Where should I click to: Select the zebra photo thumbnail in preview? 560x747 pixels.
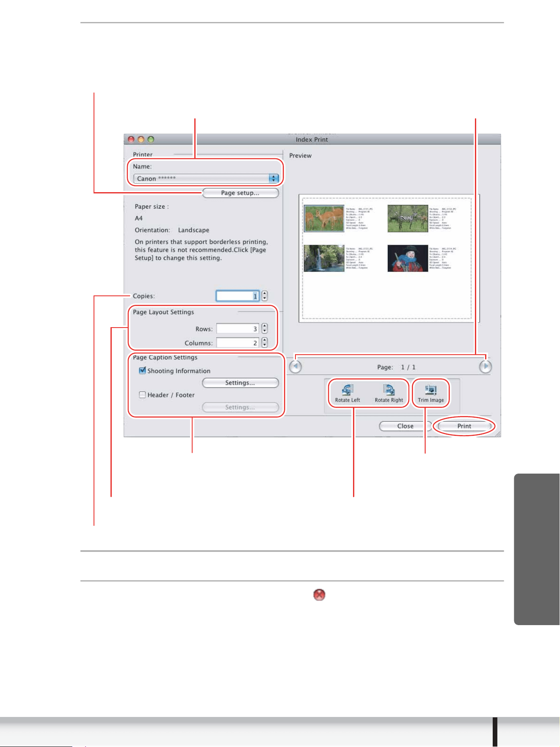[x=408, y=218]
